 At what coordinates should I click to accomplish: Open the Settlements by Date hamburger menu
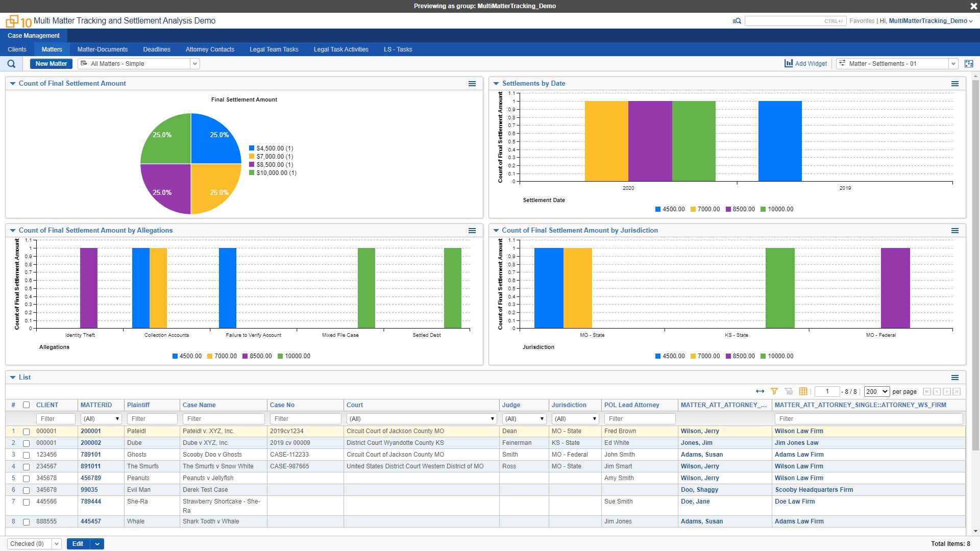tap(955, 84)
